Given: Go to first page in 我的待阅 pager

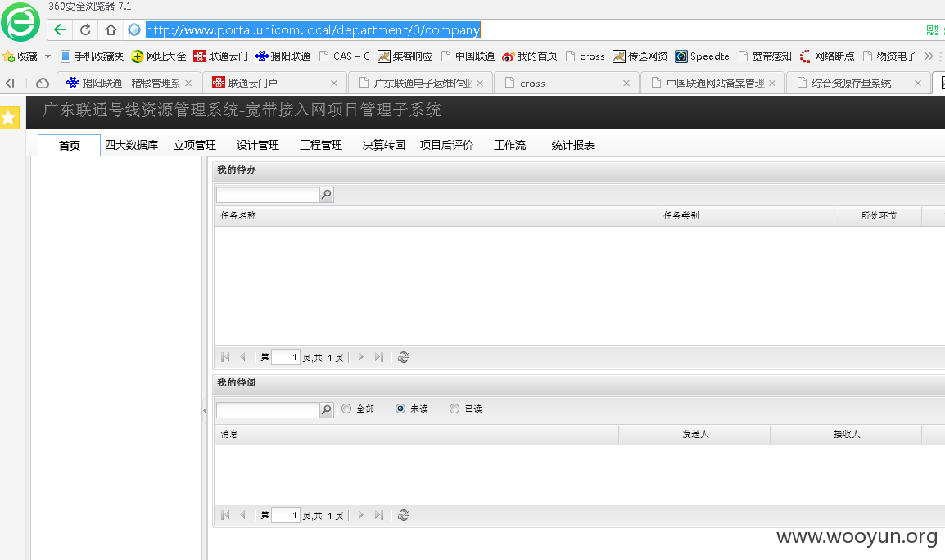Looking at the screenshot, I should (225, 515).
